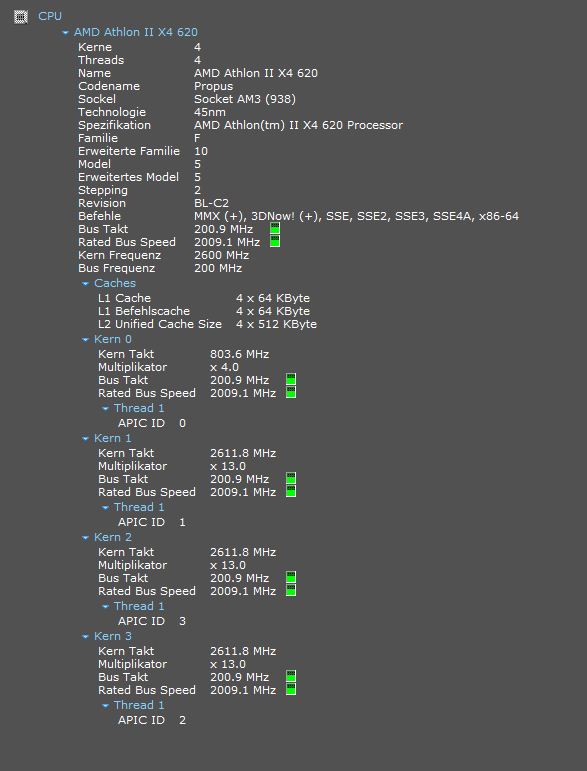Collapse Thread 1 under Kern 2

coord(105,606)
